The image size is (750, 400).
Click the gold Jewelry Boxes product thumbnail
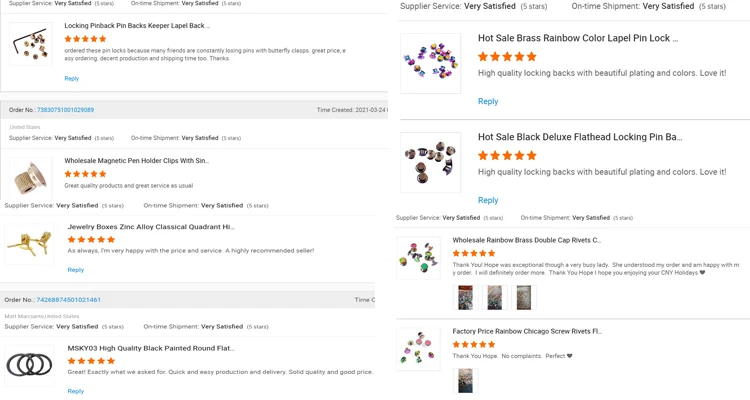30,243
